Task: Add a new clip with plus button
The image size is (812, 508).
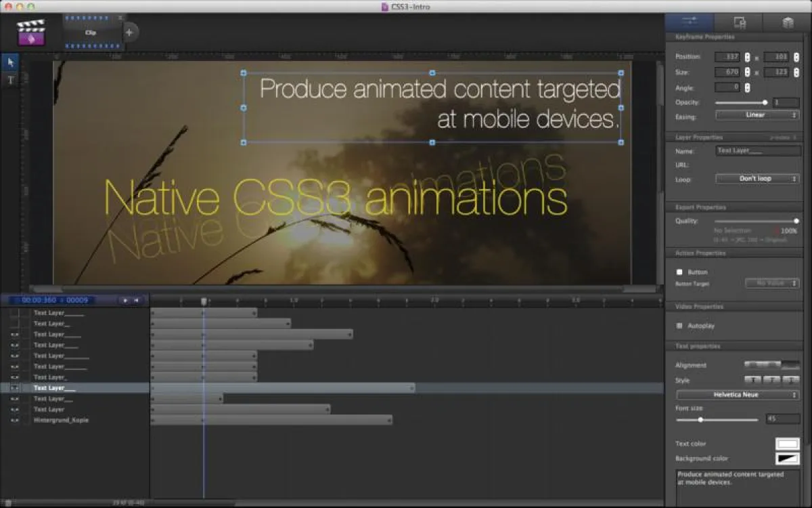Action: 129,32
